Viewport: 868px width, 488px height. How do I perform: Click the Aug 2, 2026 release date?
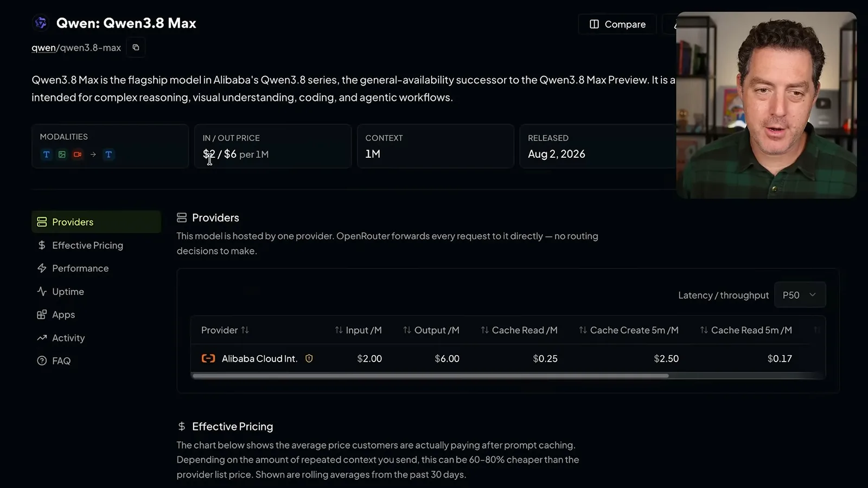pyautogui.click(x=557, y=154)
